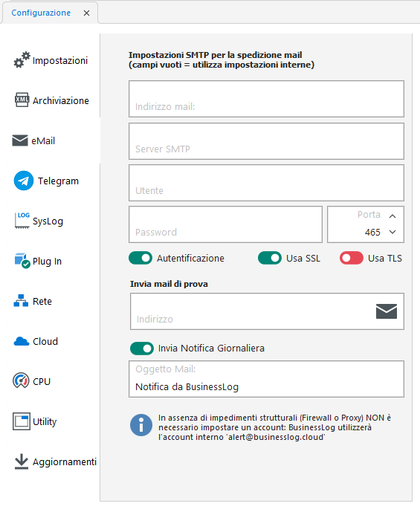The image size is (420, 512).
Task: Select the SysLog icon in sidebar
Action: pos(22,221)
